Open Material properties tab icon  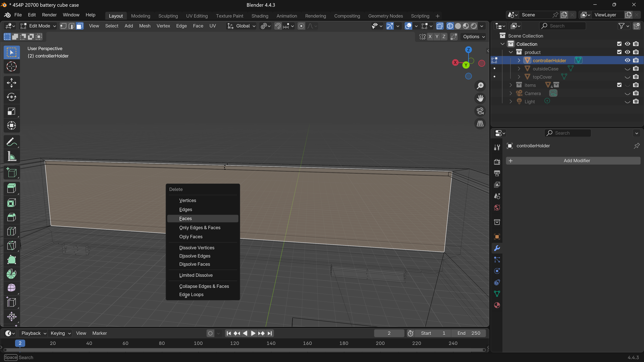(x=497, y=305)
